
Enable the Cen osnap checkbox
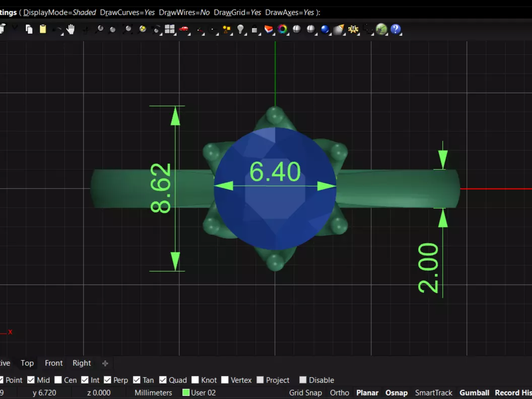click(x=58, y=380)
